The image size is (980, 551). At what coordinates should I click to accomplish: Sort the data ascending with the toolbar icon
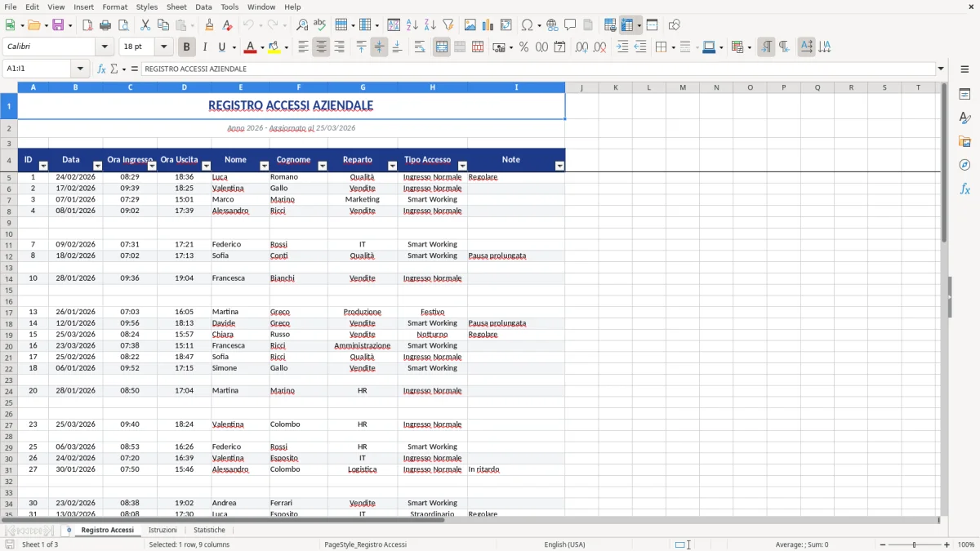[x=413, y=24]
